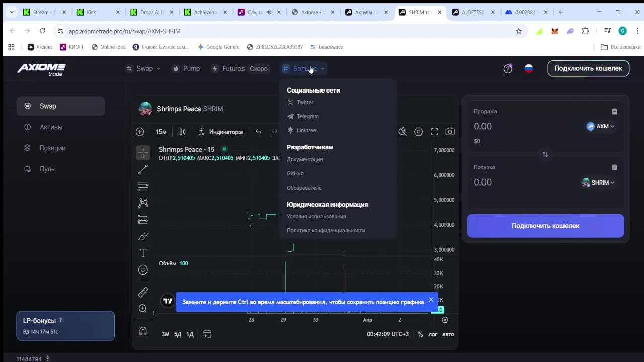Add a symbol to compare with the plus icon
The image size is (644, 362).
pyautogui.click(x=140, y=132)
